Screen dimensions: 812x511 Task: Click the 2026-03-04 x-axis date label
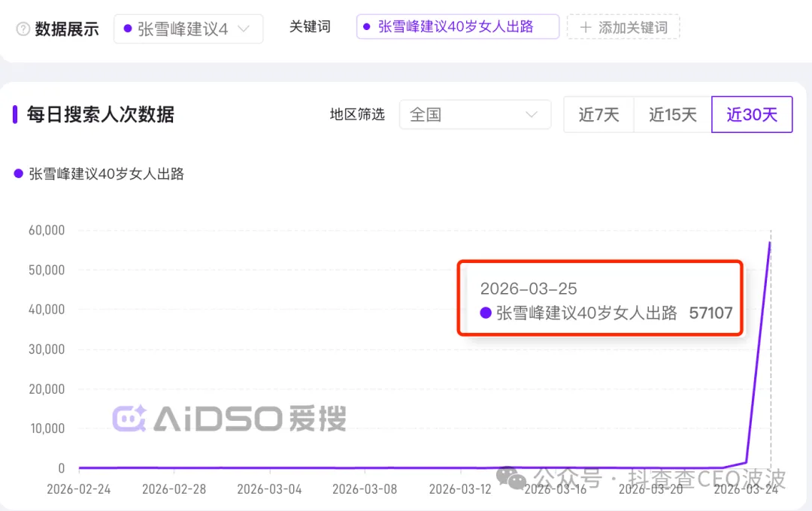269,489
